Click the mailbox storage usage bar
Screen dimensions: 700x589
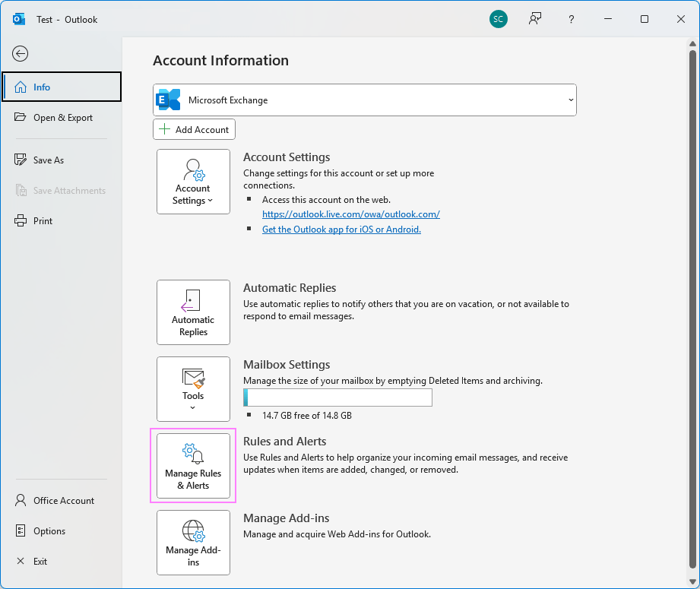click(x=338, y=397)
